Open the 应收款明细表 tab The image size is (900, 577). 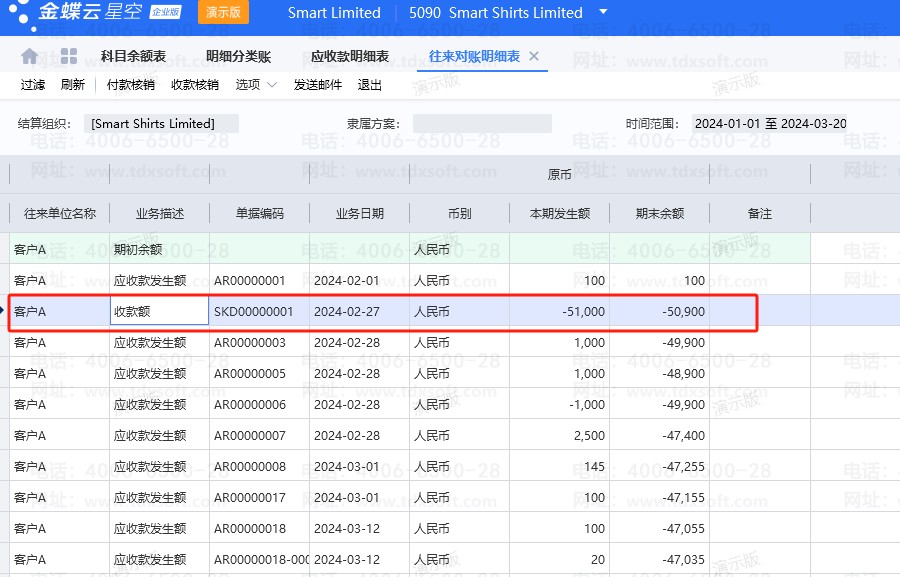pyautogui.click(x=350, y=57)
